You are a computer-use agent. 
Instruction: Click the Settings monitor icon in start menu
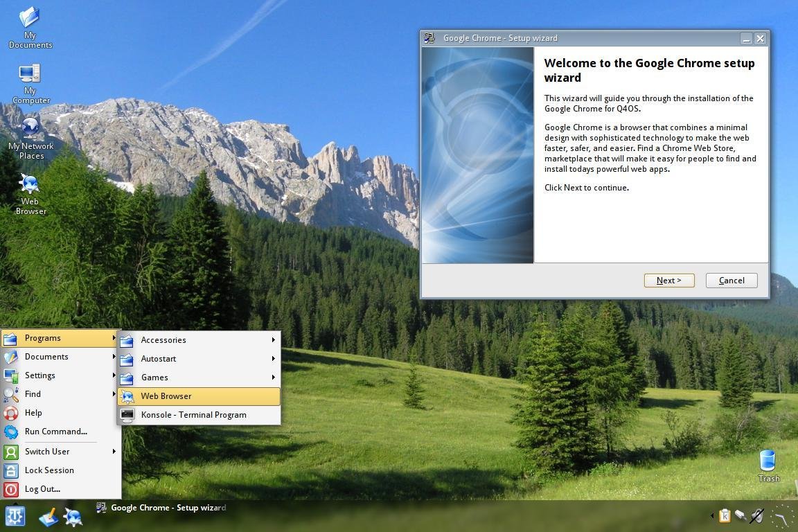[x=10, y=375]
